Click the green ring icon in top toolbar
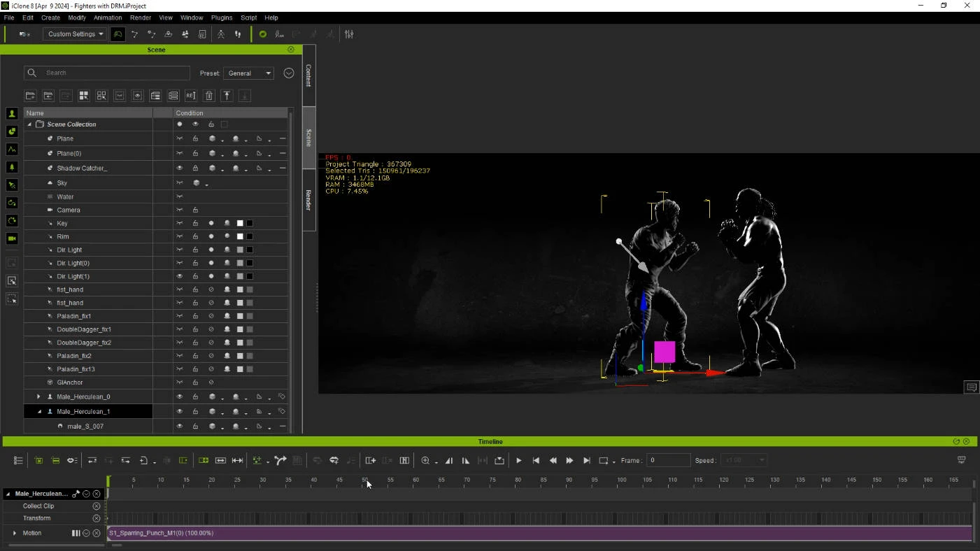This screenshot has height=551, width=980. (x=263, y=34)
